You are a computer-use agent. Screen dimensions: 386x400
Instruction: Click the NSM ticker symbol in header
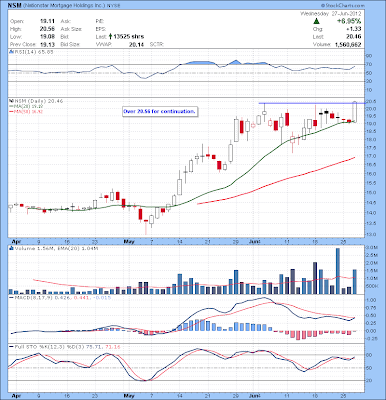13,6
